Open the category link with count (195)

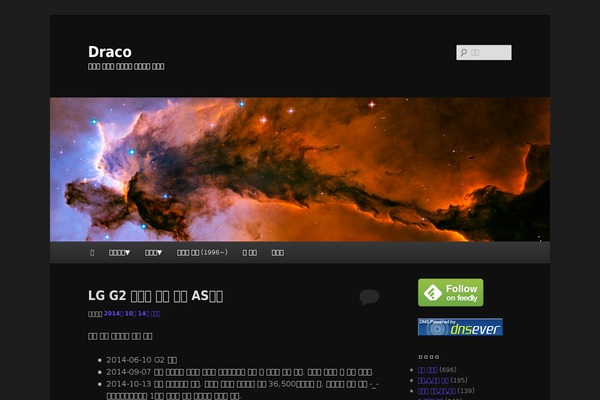pyautogui.click(x=433, y=380)
